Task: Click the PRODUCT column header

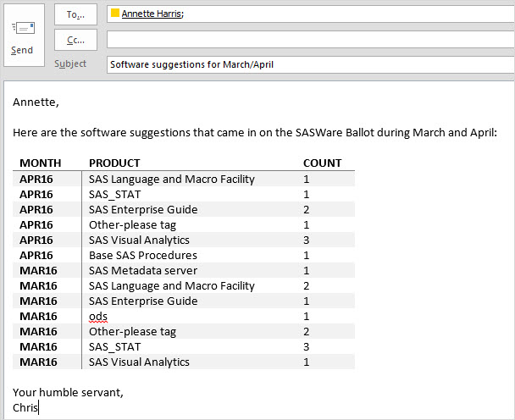Action: tap(114, 163)
